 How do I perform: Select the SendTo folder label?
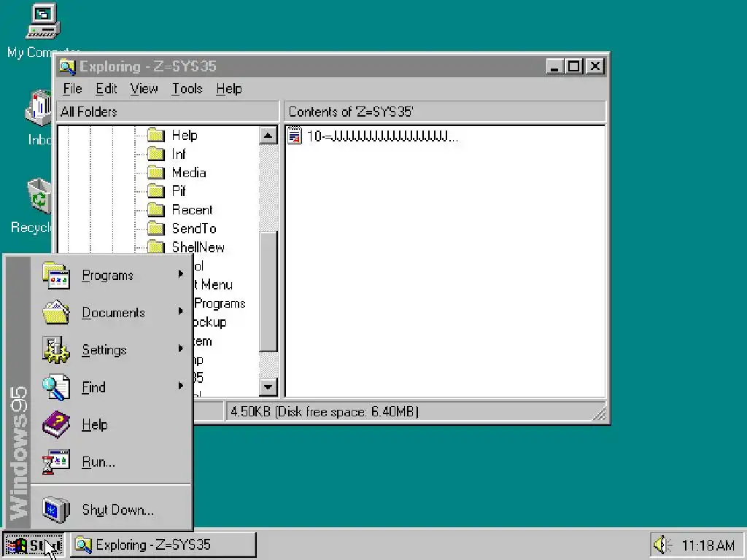(x=194, y=228)
